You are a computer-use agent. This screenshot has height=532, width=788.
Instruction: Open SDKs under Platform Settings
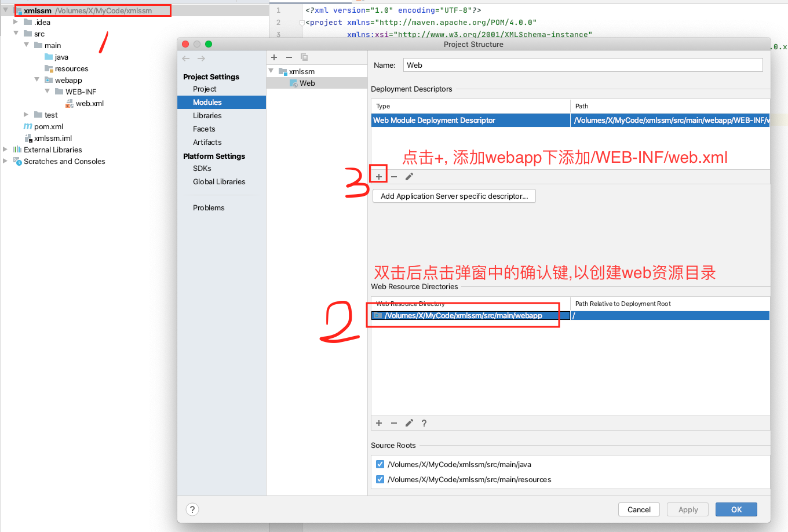202,169
